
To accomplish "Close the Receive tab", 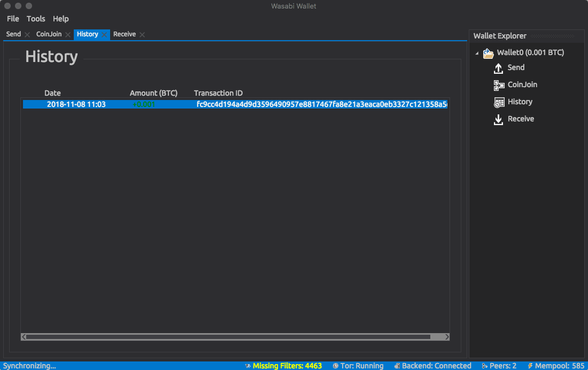I will pyautogui.click(x=142, y=35).
